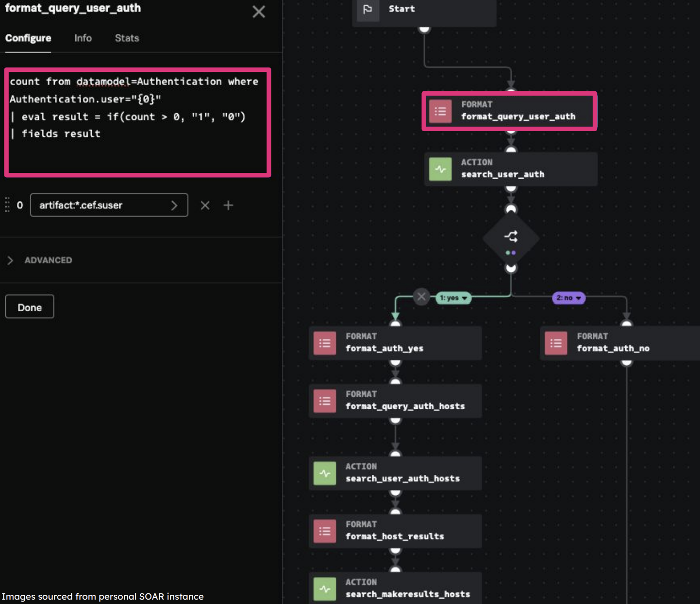Open the '1: yes' branch dropdown
Image resolution: width=700 pixels, height=604 pixels.
(x=453, y=298)
